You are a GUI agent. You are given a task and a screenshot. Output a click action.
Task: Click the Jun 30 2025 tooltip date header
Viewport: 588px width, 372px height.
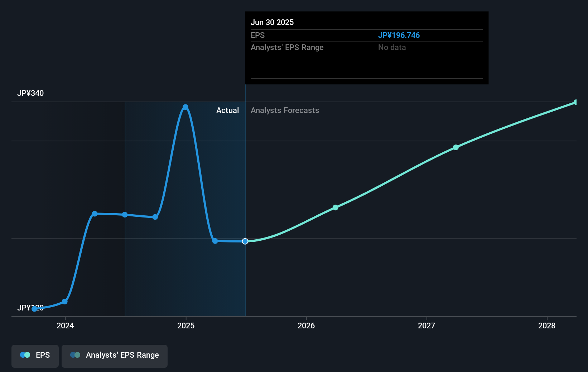[272, 22]
